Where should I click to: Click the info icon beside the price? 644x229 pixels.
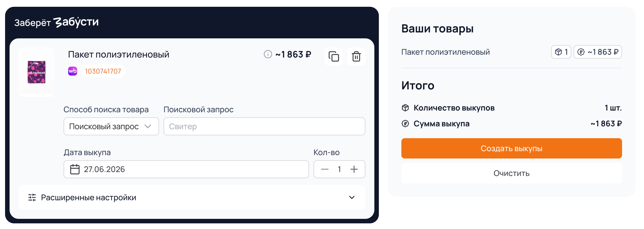point(268,54)
